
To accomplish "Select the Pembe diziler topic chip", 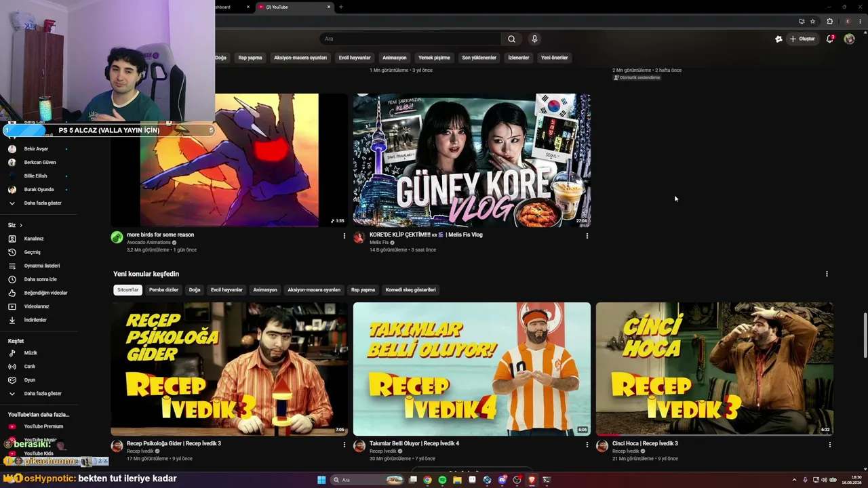I will [x=163, y=289].
